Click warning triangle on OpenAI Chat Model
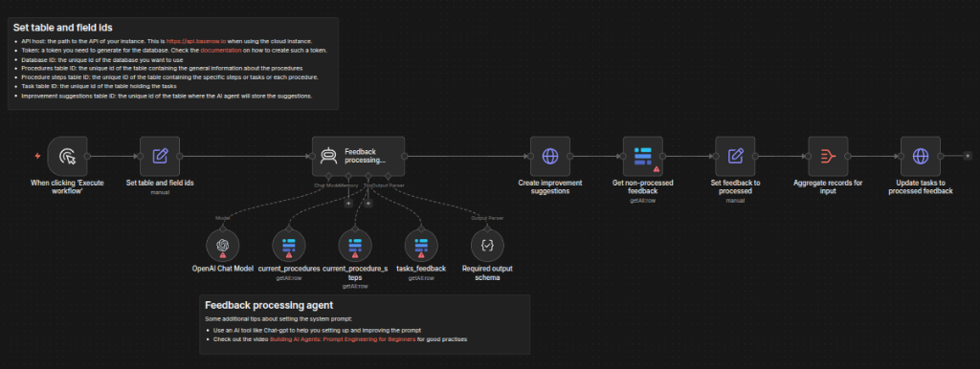This screenshot has width=980, height=369. tap(223, 255)
